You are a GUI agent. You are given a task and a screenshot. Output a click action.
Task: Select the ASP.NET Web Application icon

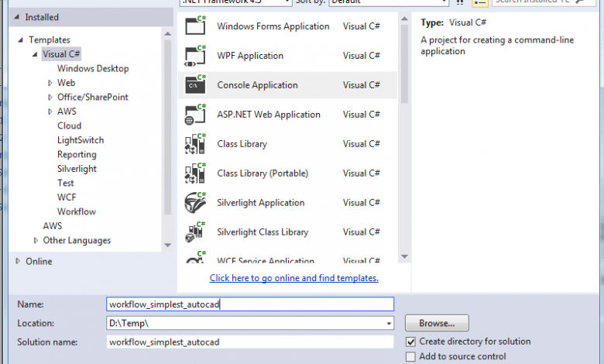(195, 115)
